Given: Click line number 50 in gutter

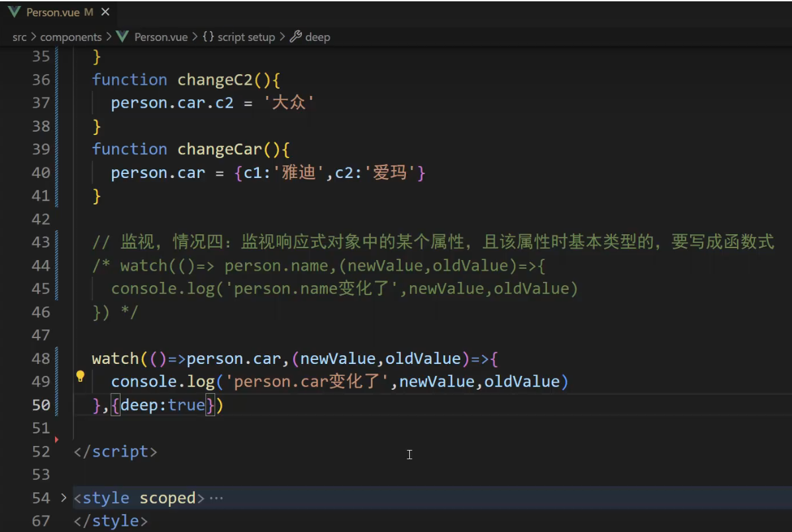Looking at the screenshot, I should click(x=41, y=405).
